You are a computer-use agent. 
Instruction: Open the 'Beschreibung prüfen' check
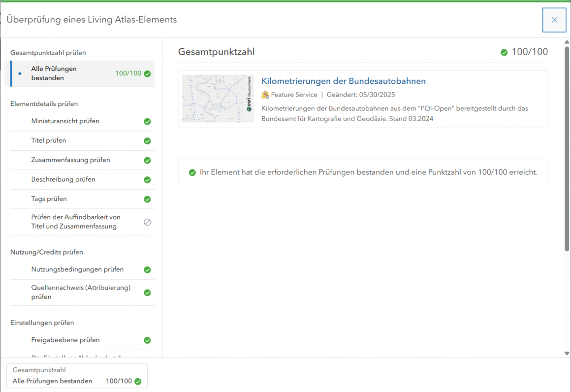[83, 180]
